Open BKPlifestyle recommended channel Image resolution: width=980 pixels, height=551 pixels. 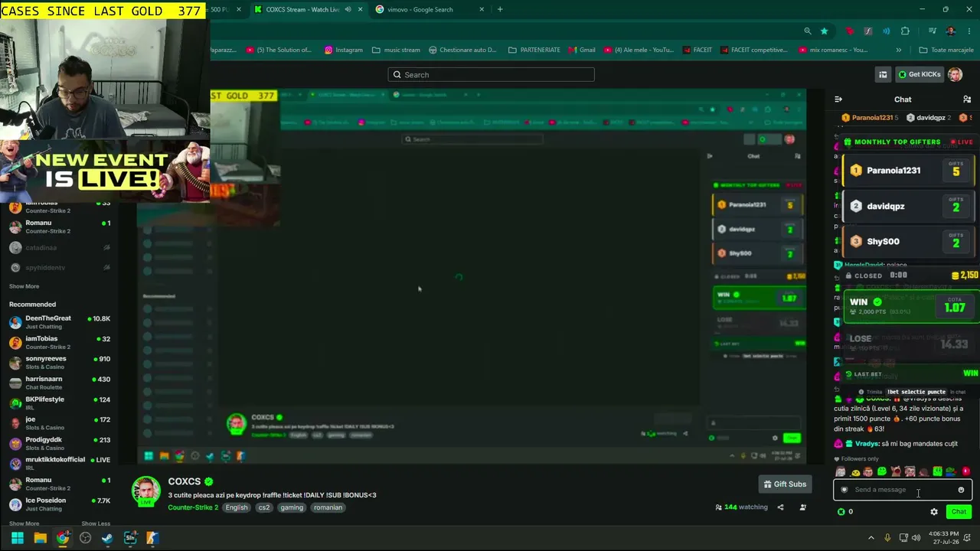pos(60,403)
